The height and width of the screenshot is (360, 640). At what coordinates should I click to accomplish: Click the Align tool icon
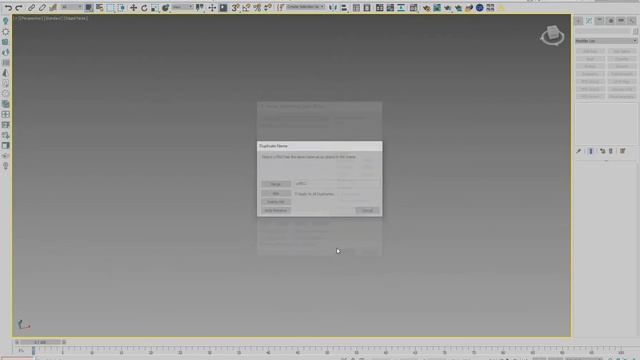coord(344,8)
